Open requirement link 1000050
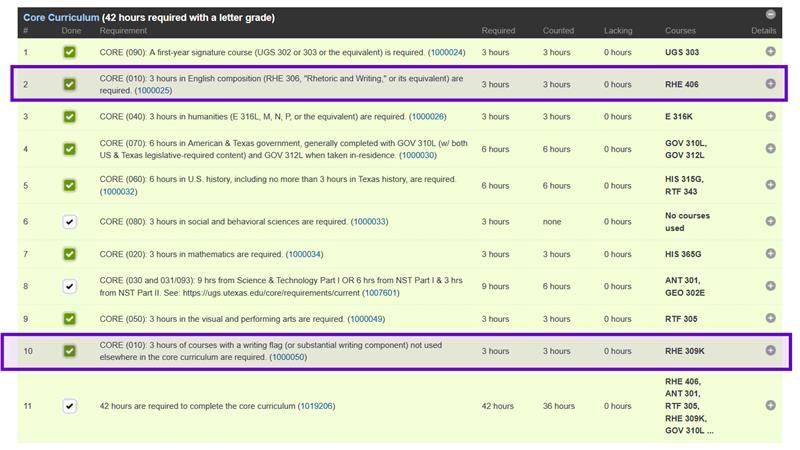 click(x=288, y=357)
